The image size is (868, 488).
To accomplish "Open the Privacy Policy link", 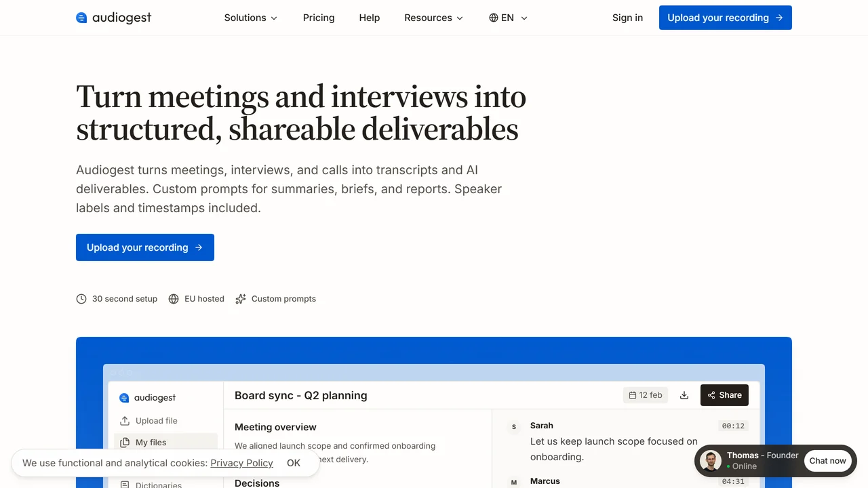I will coord(241,463).
